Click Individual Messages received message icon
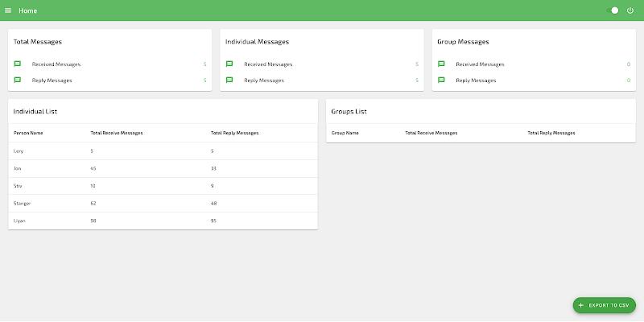The image size is (644, 322). point(229,64)
